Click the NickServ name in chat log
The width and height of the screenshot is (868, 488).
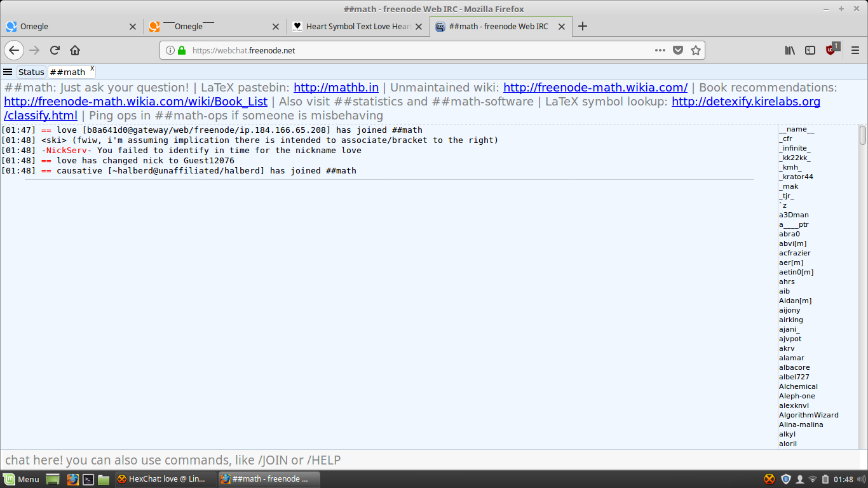click(67, 151)
